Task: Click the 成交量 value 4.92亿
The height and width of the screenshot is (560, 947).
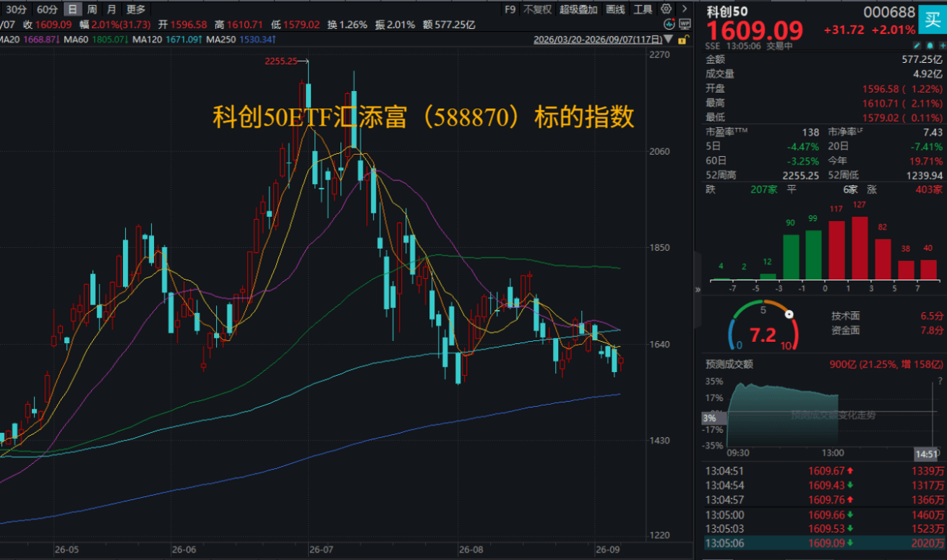Action: click(927, 74)
